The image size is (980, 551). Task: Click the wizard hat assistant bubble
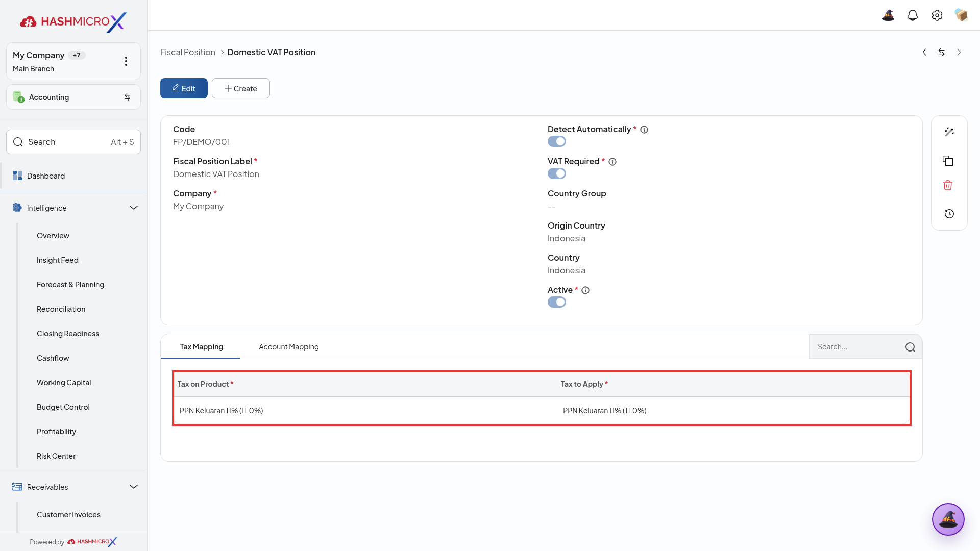point(948,519)
